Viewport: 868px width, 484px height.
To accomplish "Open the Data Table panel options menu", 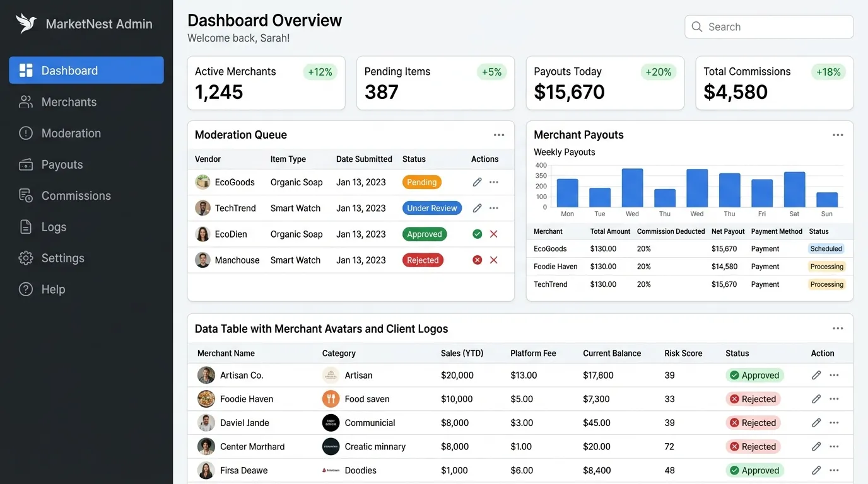I will pyautogui.click(x=838, y=328).
